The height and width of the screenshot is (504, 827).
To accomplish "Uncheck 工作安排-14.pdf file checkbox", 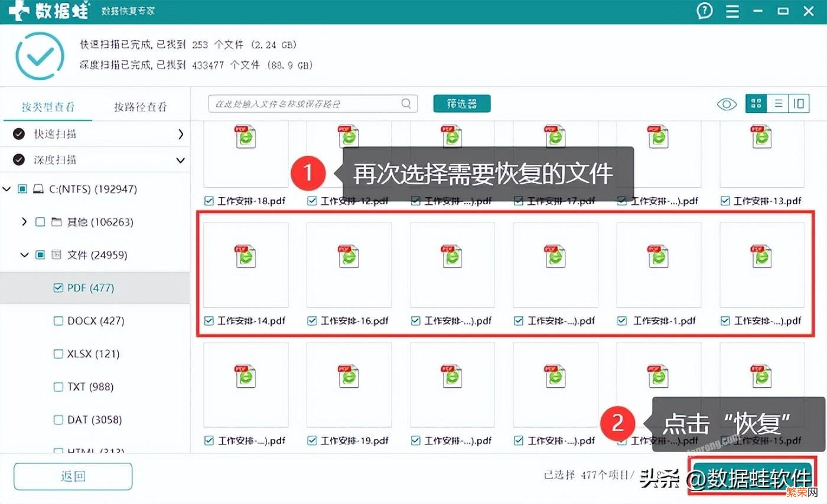I will [209, 321].
